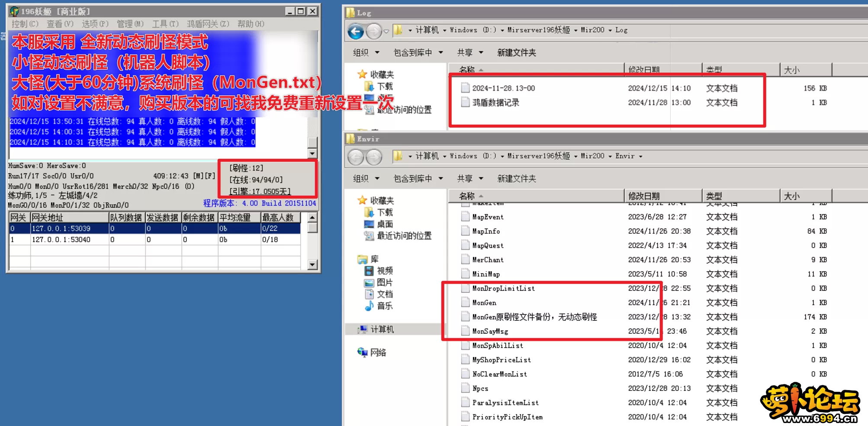Screen dimensions: 868x426
Task: Open 视频 library in Envir window
Action: tap(379, 271)
